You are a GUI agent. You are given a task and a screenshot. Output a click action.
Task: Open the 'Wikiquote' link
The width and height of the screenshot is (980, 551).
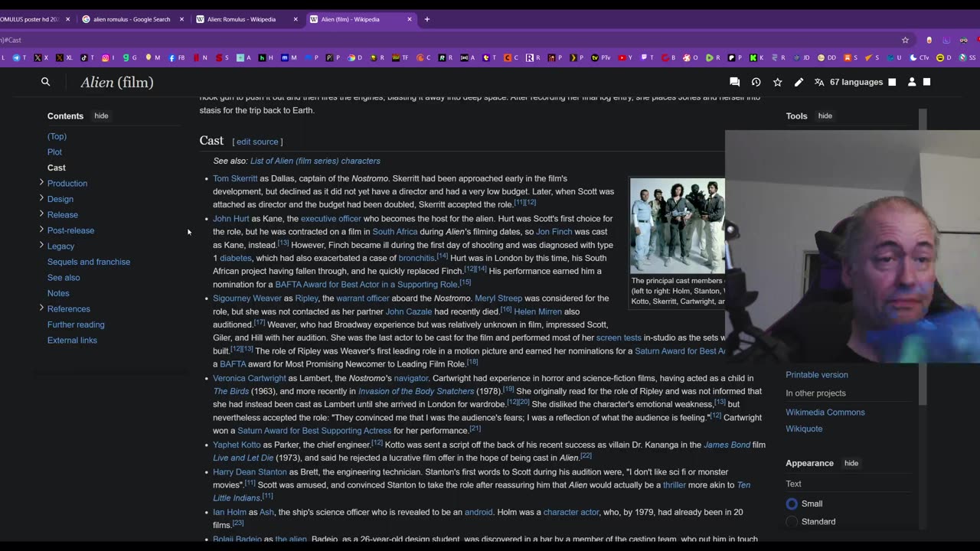(804, 429)
